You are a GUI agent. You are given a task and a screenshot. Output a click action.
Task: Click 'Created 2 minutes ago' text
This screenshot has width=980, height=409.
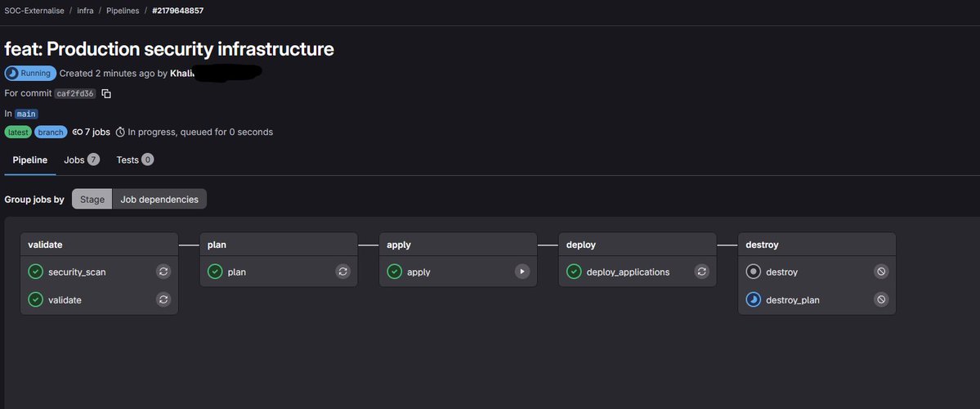click(107, 73)
